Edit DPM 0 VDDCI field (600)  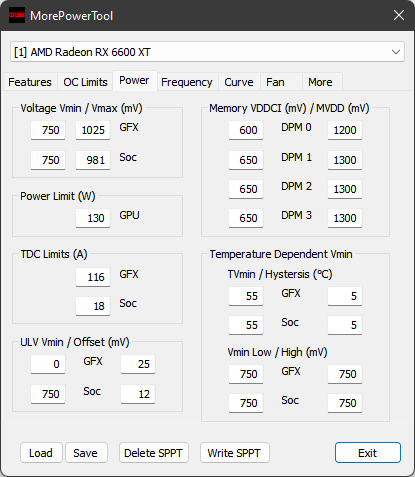pyautogui.click(x=246, y=130)
